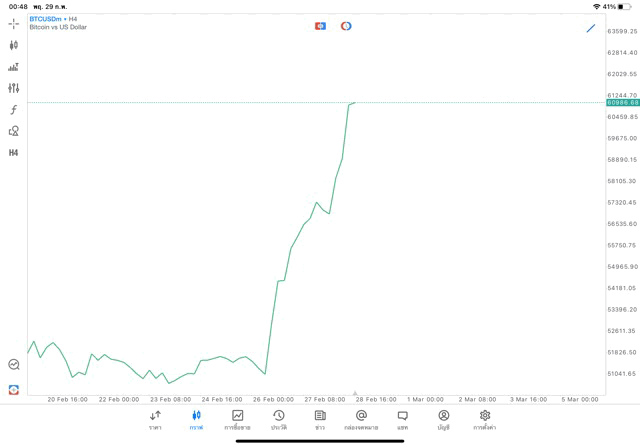Open the การตั้งค่า (Settings) tab
Screen dimensions: 640x447
(x=485, y=419)
